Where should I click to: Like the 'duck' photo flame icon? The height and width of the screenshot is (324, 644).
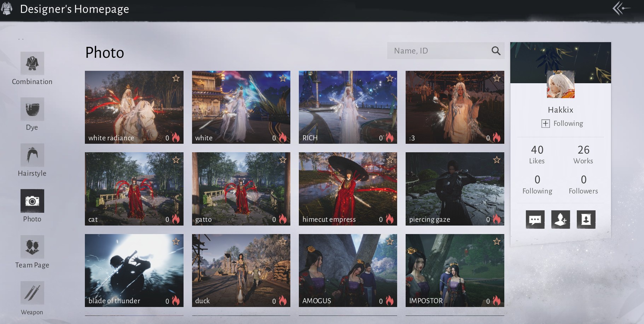click(x=283, y=301)
